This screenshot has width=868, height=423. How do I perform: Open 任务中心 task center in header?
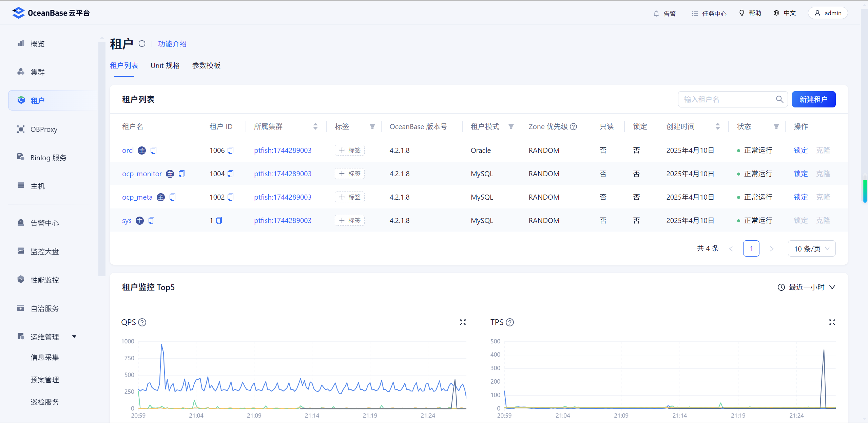tap(709, 14)
